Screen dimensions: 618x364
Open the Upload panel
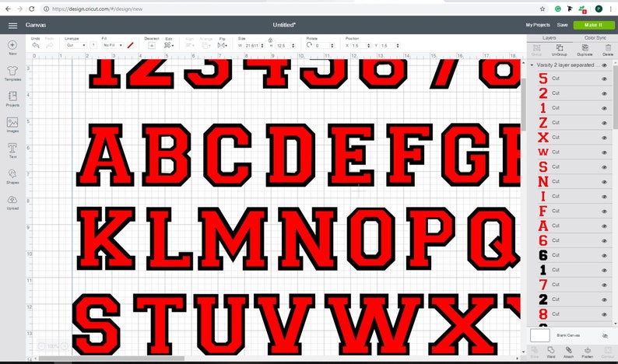[x=12, y=202]
